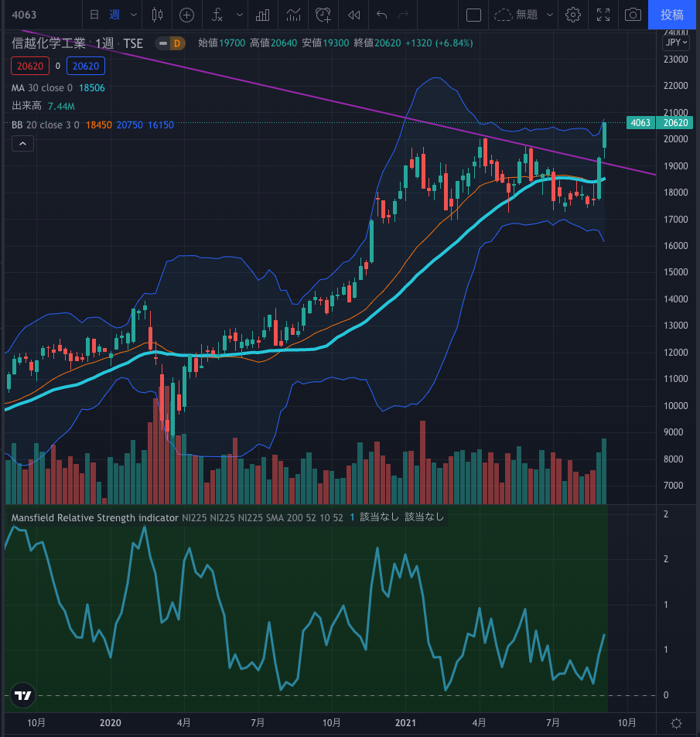Click the 20750 BB upper value

point(130,125)
